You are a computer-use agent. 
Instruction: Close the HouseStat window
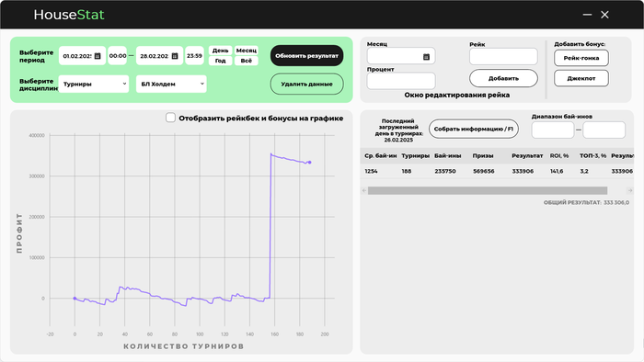click(x=604, y=15)
